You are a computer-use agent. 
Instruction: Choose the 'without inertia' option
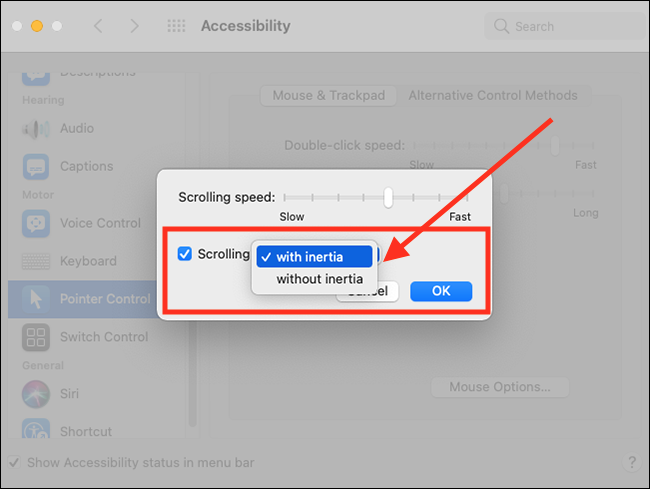point(319,279)
